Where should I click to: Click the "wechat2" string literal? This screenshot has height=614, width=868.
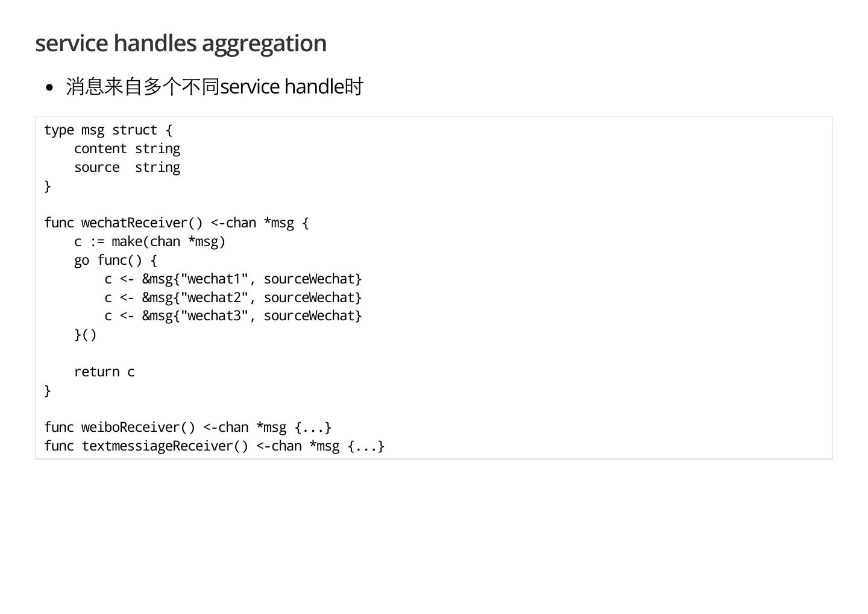click(214, 298)
